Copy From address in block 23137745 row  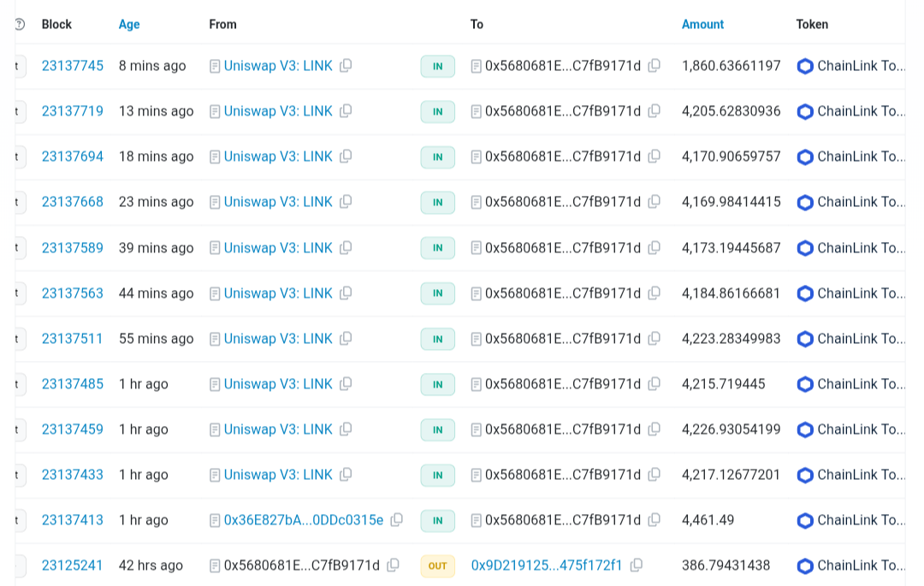pos(346,65)
